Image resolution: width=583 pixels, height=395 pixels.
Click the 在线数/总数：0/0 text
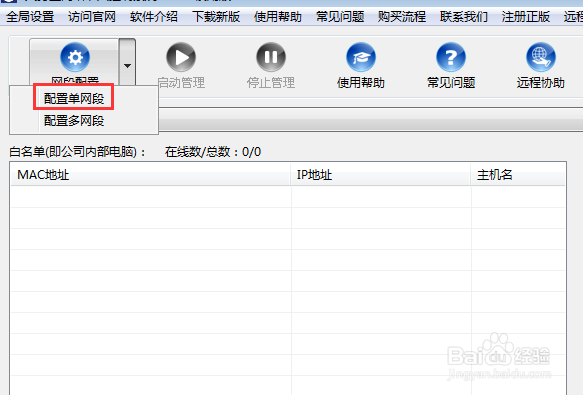pos(213,152)
